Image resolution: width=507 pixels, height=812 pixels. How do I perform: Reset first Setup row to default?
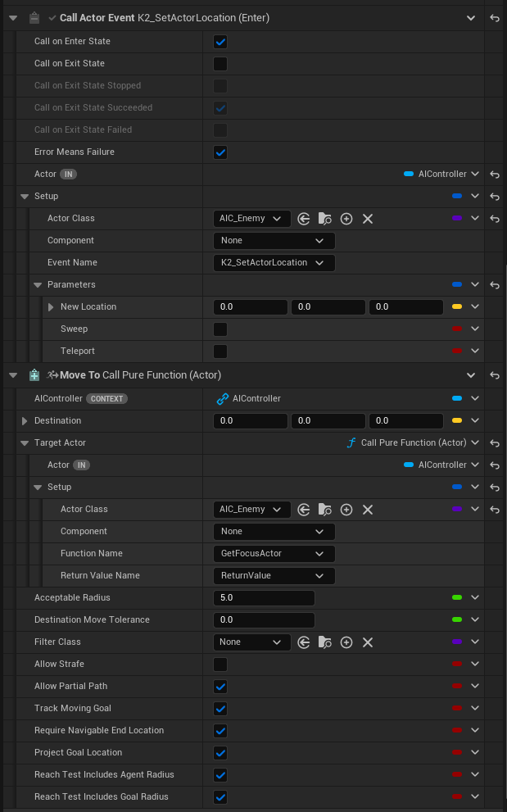point(495,197)
